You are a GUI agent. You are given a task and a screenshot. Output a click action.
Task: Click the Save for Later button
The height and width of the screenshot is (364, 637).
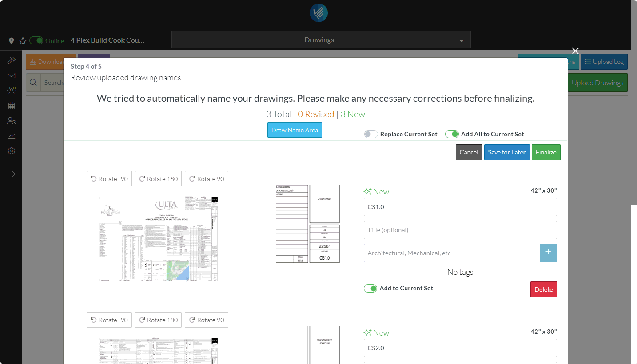click(x=507, y=152)
